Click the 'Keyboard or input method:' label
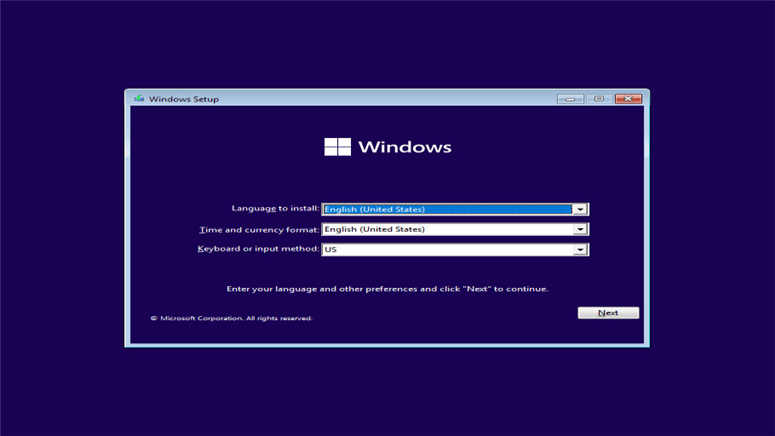The width and height of the screenshot is (775, 436). tap(258, 249)
